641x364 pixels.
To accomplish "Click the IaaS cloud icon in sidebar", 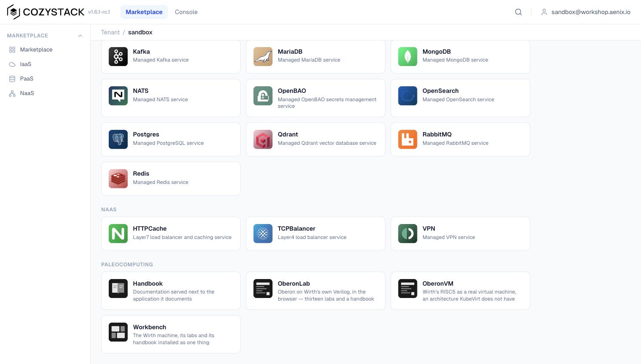I will point(12,64).
